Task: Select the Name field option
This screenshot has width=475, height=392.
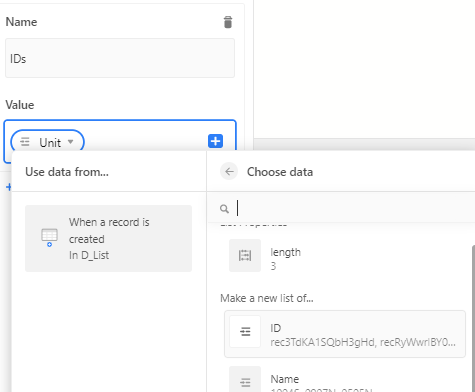Action: point(345,379)
